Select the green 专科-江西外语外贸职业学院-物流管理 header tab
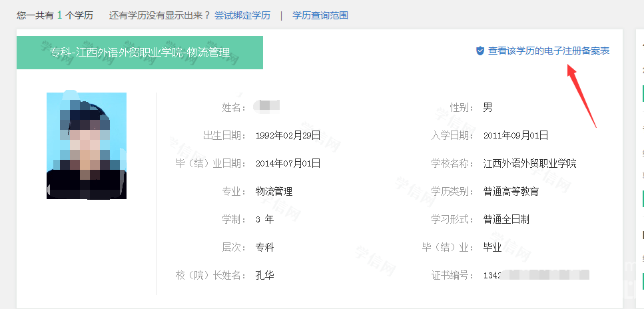Viewport: 644px width, 309px height. [x=140, y=53]
